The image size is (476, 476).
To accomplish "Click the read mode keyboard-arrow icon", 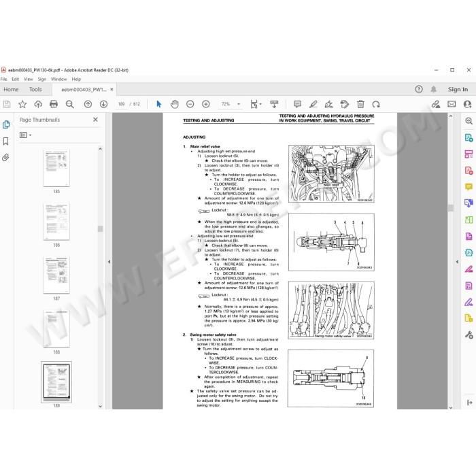I will [274, 105].
